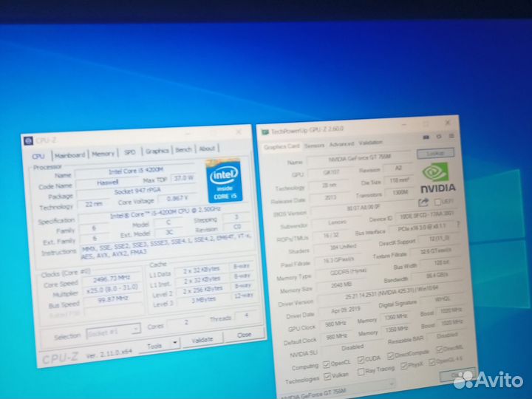
Task: Switch to the About tab in CPU-Z
Action: pos(207,149)
